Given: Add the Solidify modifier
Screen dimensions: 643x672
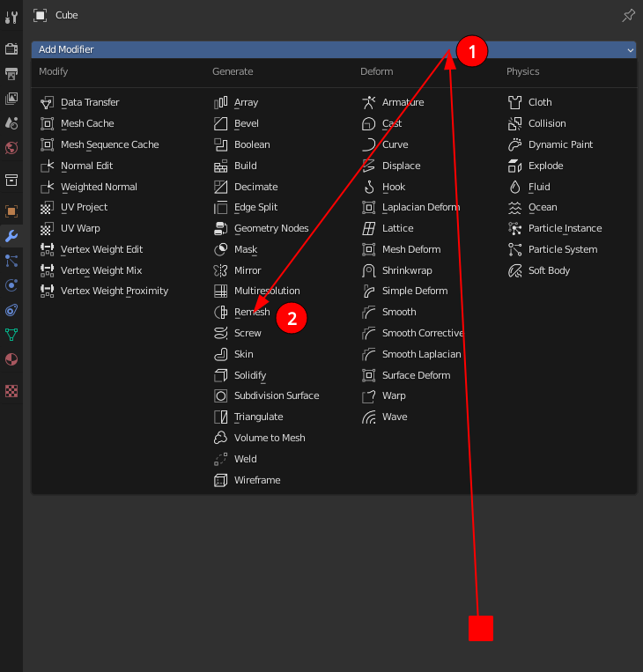Looking at the screenshot, I should 240,375.
